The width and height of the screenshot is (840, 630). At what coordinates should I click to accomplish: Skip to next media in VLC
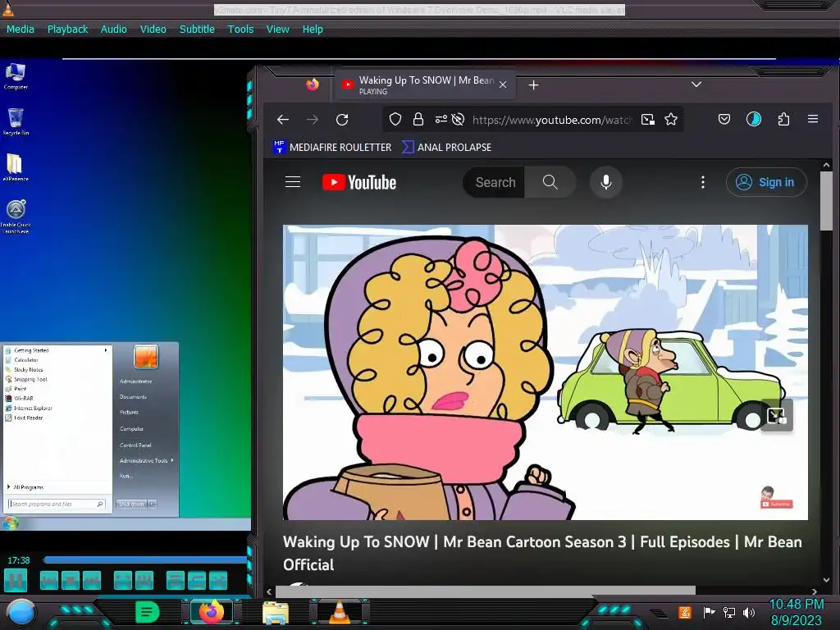point(92,580)
